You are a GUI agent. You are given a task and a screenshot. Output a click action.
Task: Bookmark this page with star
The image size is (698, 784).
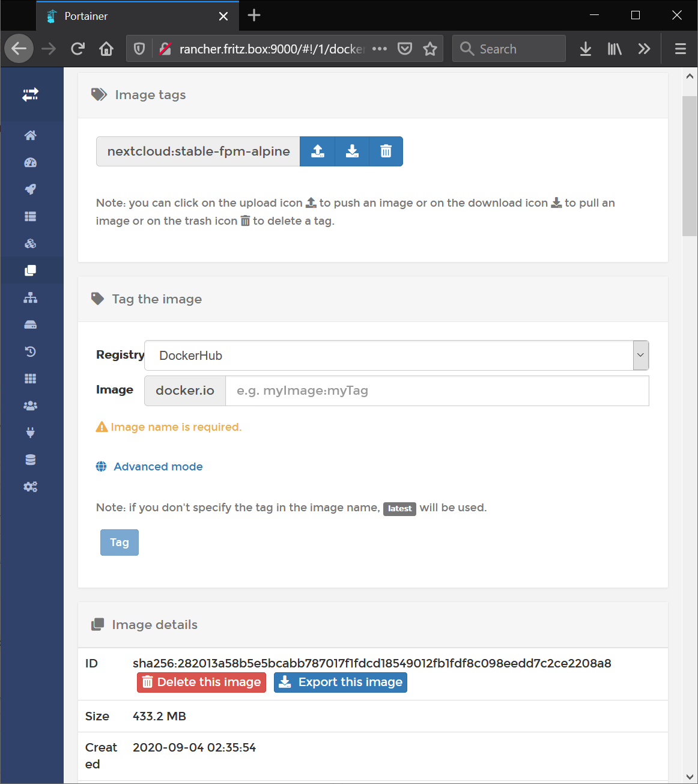[430, 49]
